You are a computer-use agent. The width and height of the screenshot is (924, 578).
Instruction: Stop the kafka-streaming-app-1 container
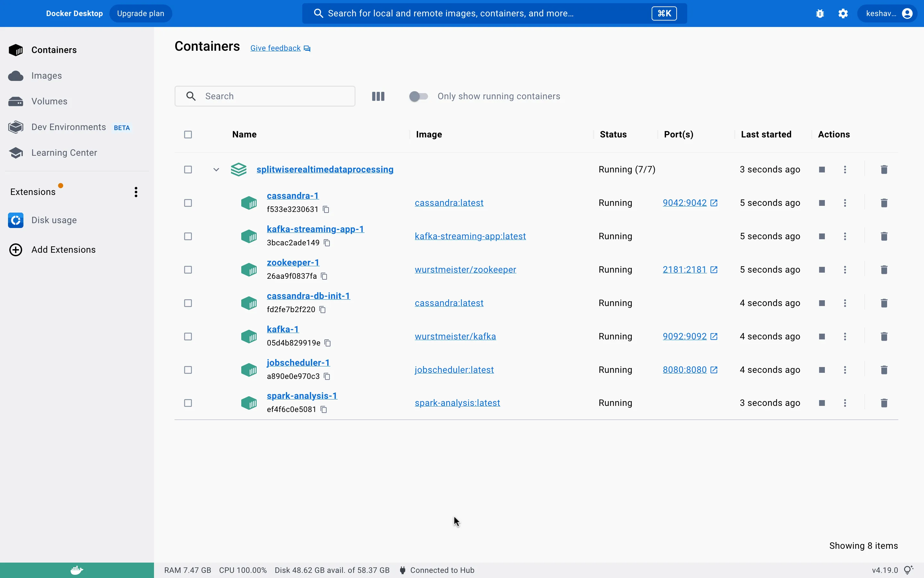tap(822, 236)
